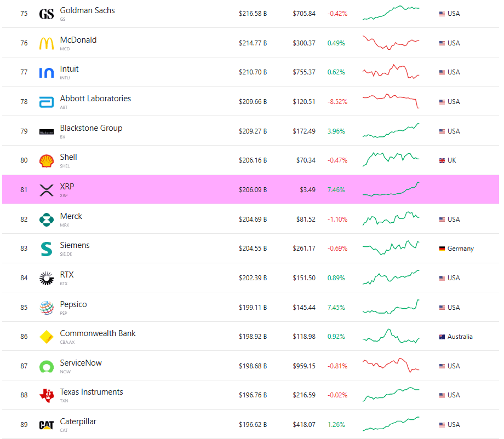Viewport: 504px width, 439px height.
Task: Select the Intuit logo icon
Action: pos(46,72)
